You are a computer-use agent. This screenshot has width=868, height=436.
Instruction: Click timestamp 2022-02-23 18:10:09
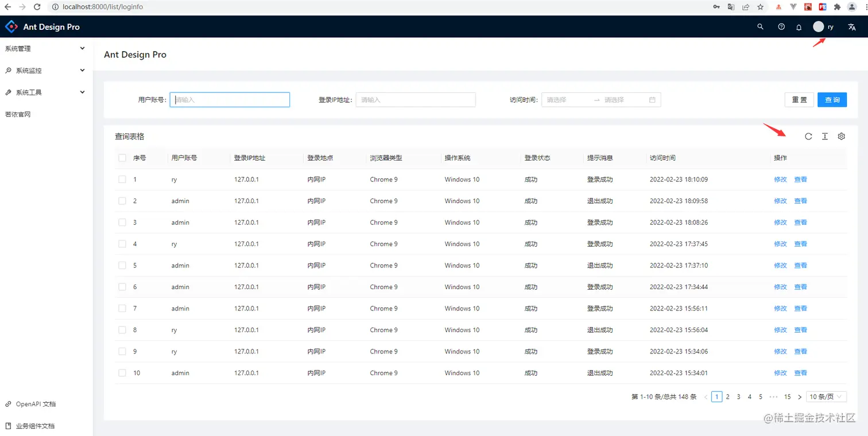(679, 180)
